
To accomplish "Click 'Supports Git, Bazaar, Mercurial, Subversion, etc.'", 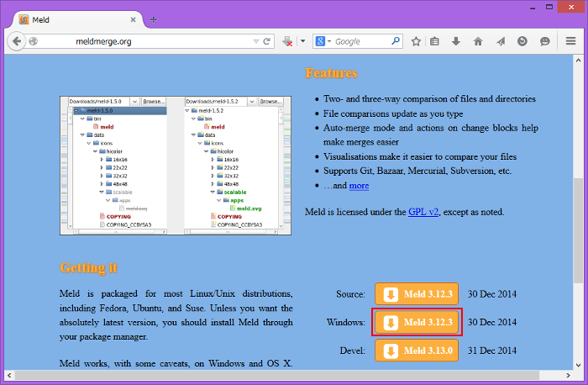I will pyautogui.click(x=417, y=171).
